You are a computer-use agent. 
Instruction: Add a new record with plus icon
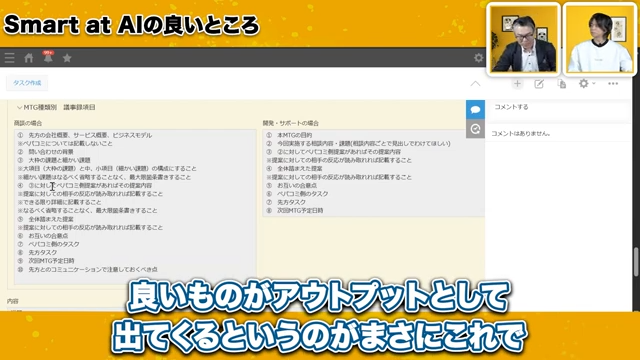point(517,84)
